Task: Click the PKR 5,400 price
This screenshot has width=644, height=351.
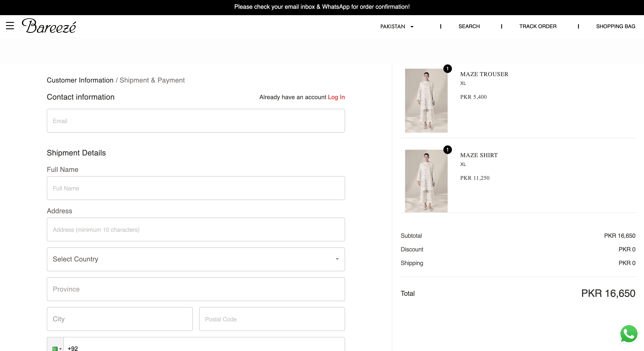Action: [473, 97]
